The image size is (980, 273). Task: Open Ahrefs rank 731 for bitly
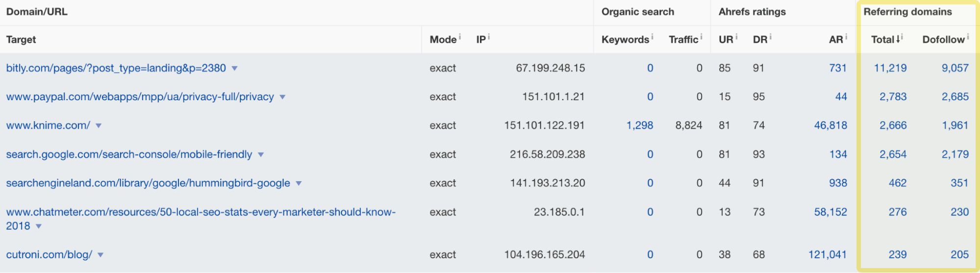pos(838,68)
